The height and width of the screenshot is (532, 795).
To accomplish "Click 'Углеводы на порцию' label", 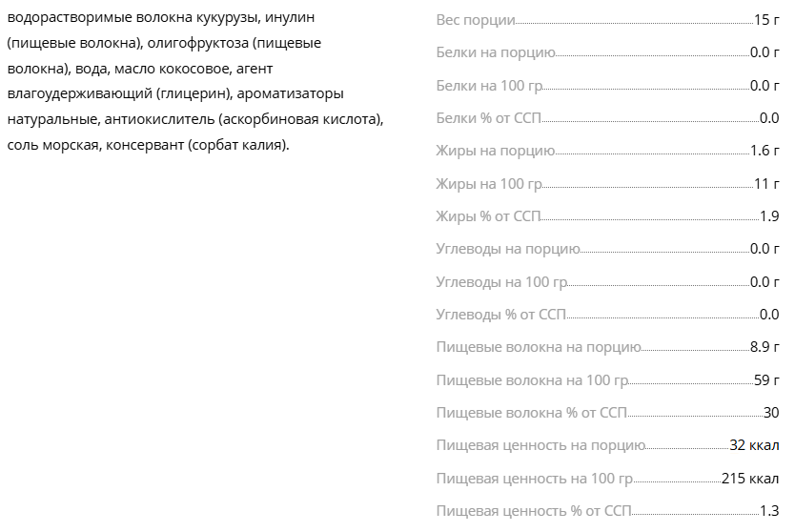I will (x=508, y=249).
